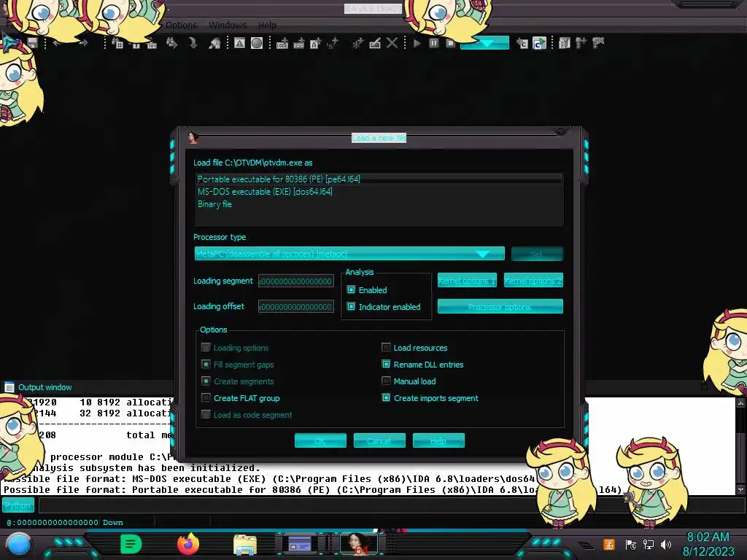
Task: Click the Cancel button
Action: click(379, 441)
